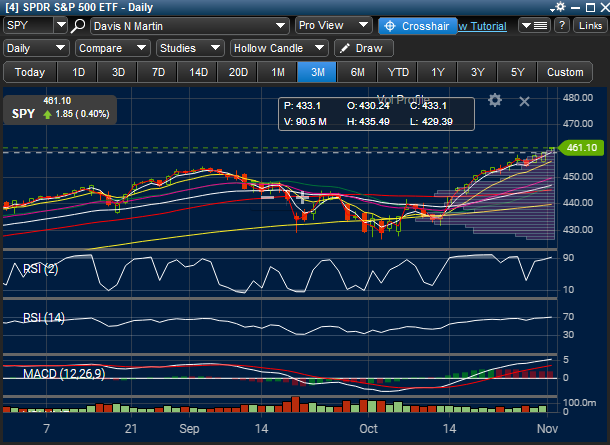Open the Davis N Martin dropdown
The width and height of the screenshot is (610, 445).
[190, 26]
